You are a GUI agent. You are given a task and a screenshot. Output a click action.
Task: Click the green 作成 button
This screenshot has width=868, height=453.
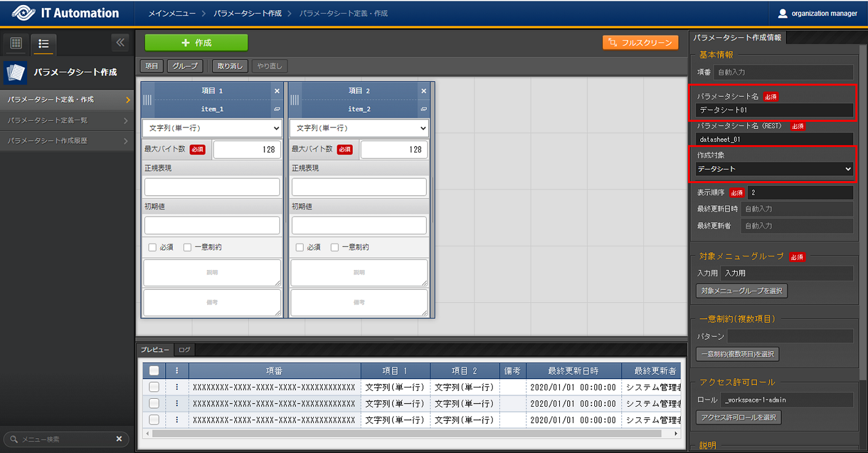point(196,43)
